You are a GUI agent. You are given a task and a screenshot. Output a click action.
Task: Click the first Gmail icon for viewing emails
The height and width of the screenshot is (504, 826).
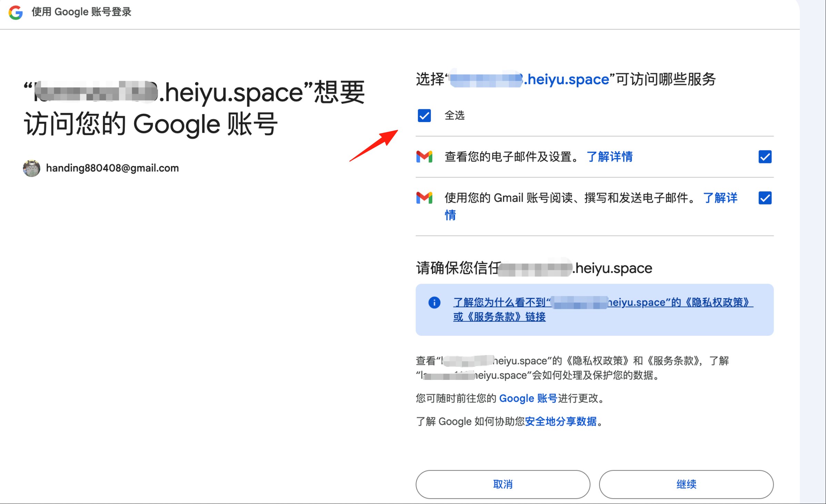tap(424, 157)
